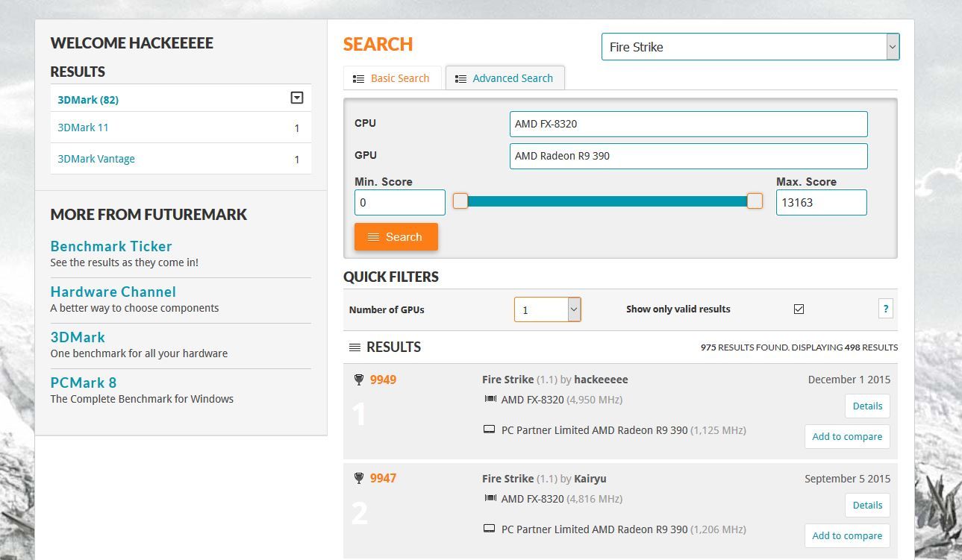Visit Hardware Channel link
Image resolution: width=962 pixels, height=560 pixels.
click(x=113, y=292)
